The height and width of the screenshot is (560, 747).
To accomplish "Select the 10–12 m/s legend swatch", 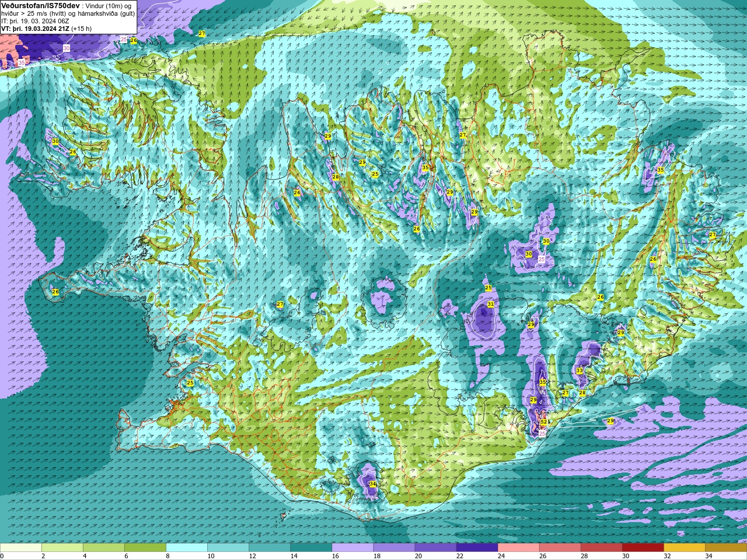I will [x=228, y=547].
